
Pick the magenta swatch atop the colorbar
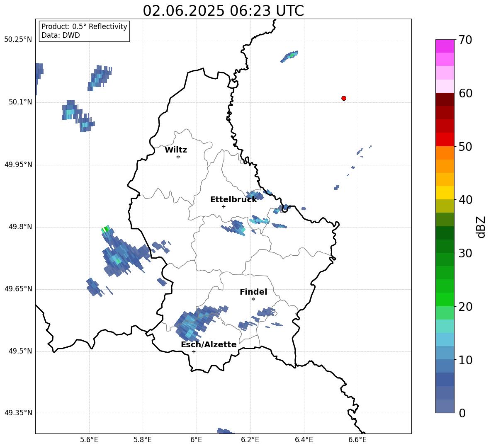[445, 46]
